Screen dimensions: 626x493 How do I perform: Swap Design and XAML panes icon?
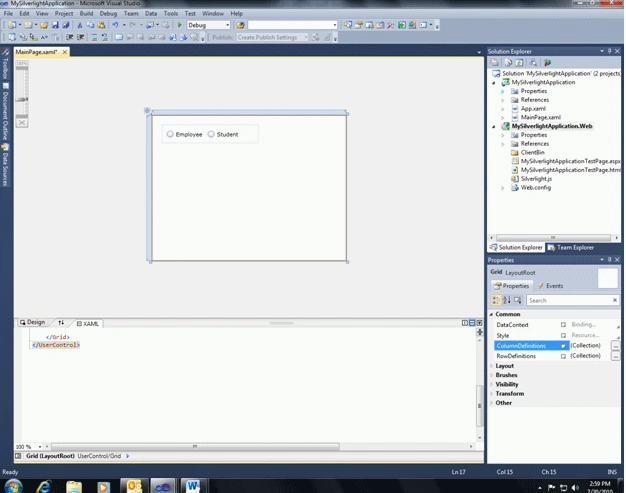[x=61, y=322]
